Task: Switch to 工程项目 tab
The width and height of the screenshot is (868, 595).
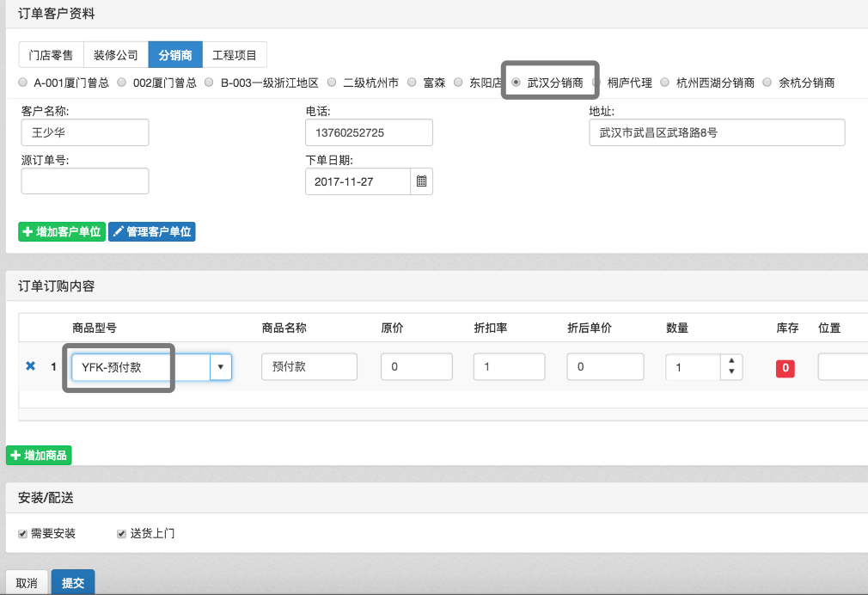Action: coord(235,55)
